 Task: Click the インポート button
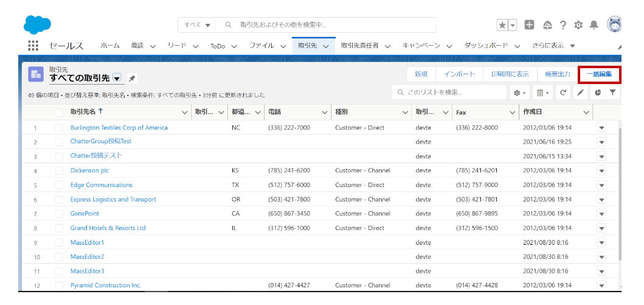pos(459,74)
